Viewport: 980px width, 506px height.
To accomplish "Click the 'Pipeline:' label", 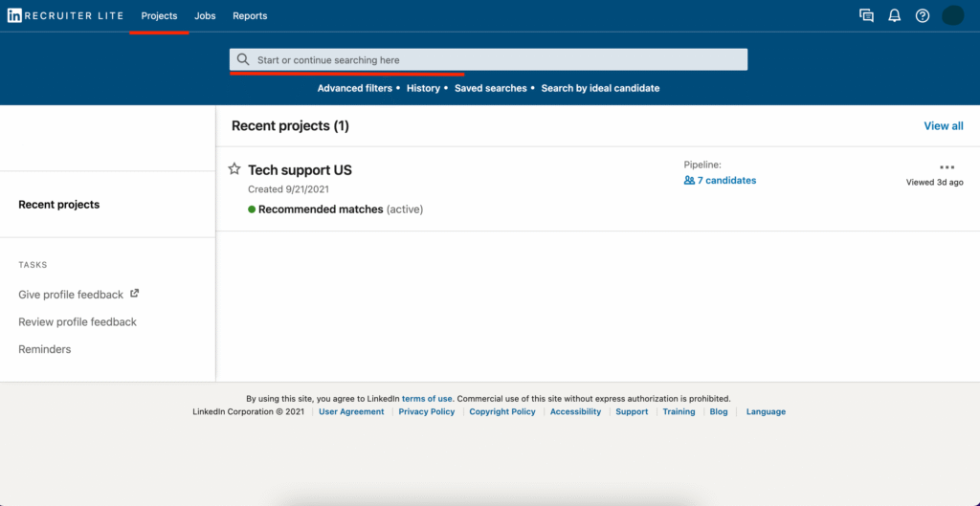I will coord(702,165).
